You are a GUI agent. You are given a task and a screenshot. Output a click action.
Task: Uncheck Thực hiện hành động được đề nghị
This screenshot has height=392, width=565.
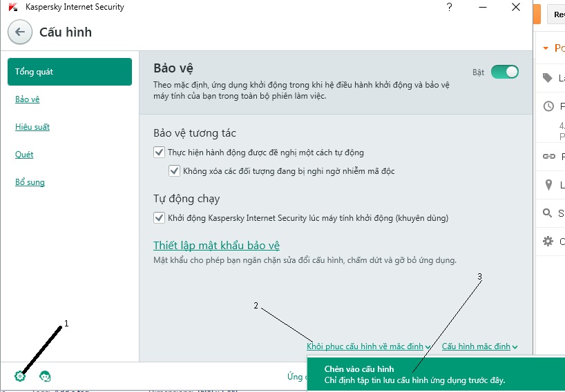[x=159, y=152]
